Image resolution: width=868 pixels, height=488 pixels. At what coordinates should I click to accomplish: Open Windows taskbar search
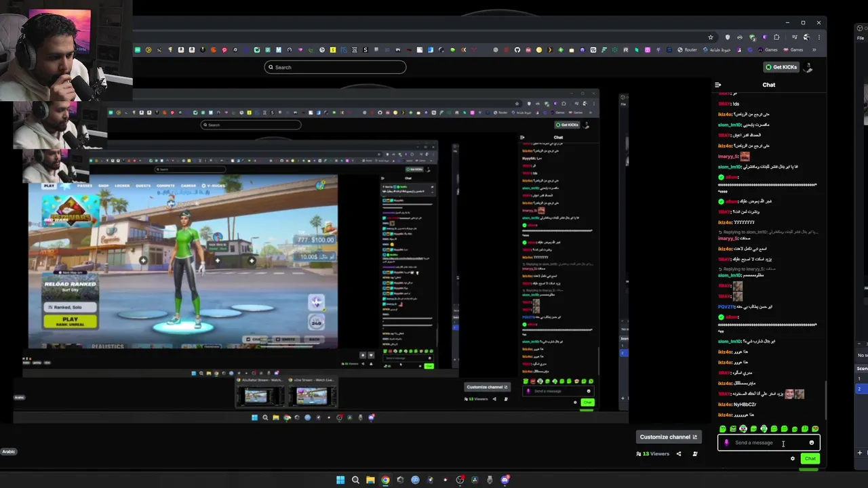pos(355,480)
